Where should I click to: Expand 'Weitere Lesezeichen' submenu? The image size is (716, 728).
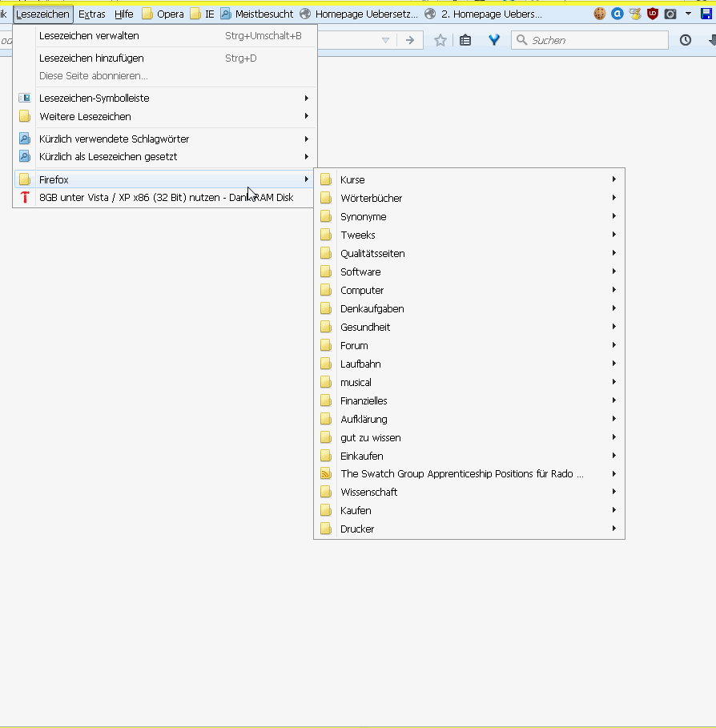pos(165,116)
